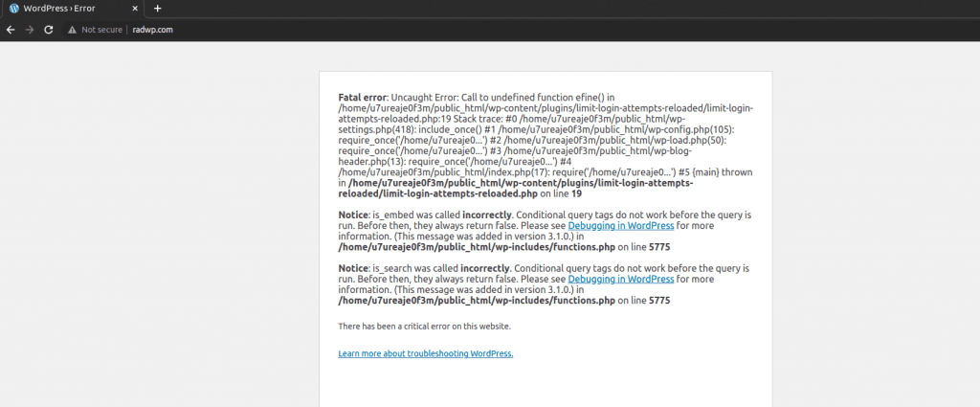Open a new browser tab

pyautogui.click(x=157, y=9)
